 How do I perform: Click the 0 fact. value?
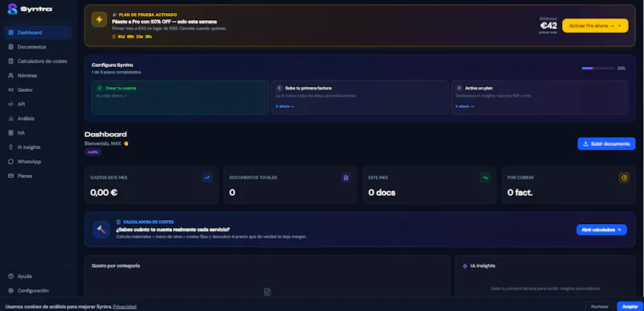520,193
